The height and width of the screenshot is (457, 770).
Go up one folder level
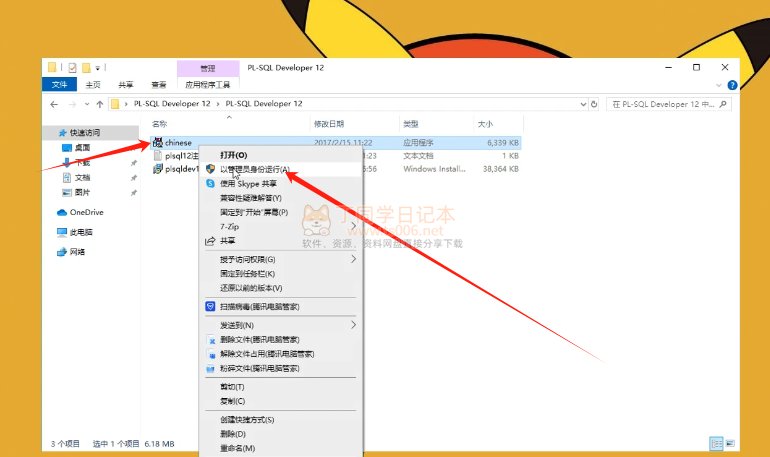click(x=100, y=104)
